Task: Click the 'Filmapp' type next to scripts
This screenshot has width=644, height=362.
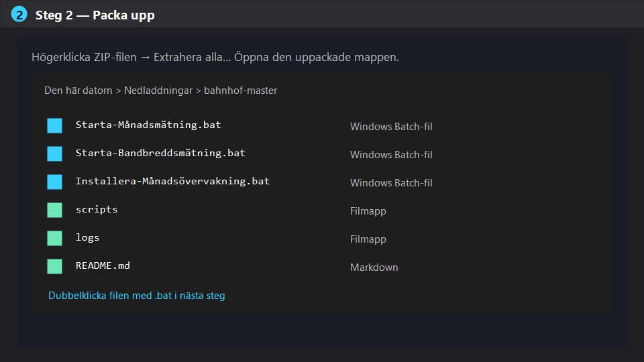Action: [368, 211]
